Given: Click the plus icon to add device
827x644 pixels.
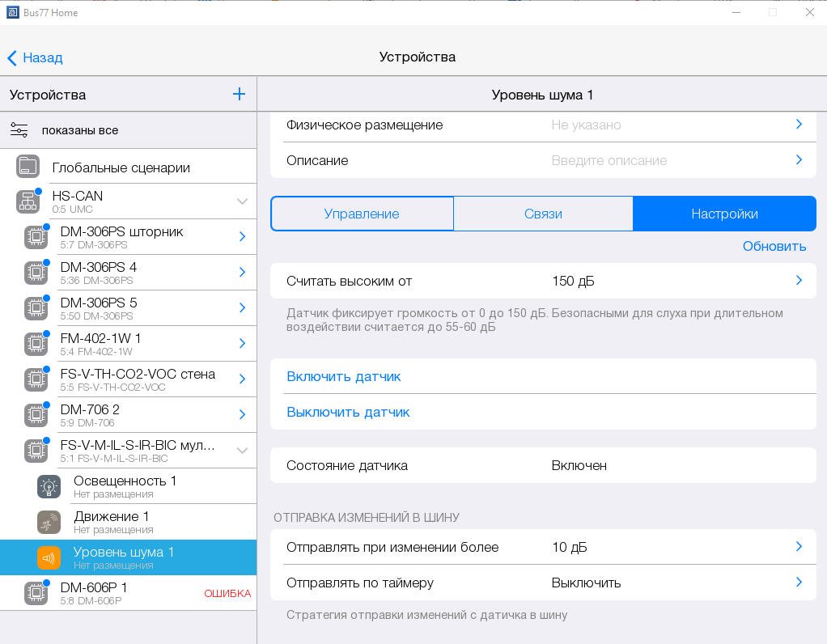Looking at the screenshot, I should pyautogui.click(x=239, y=95).
